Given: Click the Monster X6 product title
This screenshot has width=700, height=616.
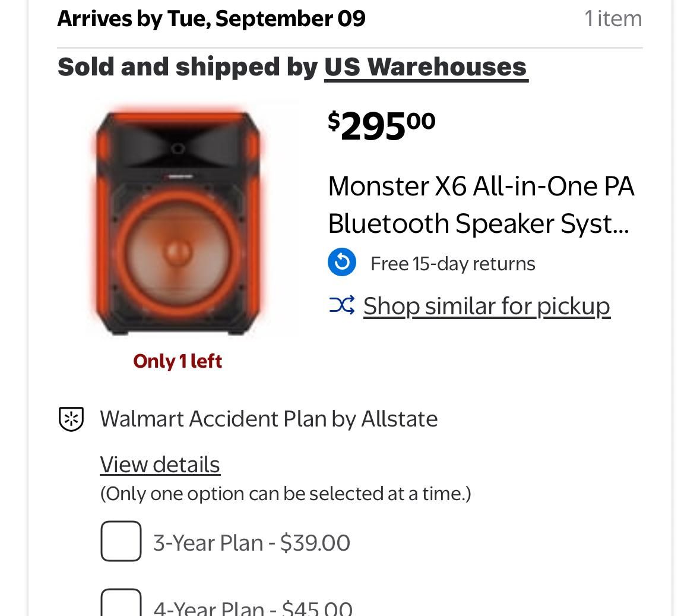Looking at the screenshot, I should coord(481,204).
